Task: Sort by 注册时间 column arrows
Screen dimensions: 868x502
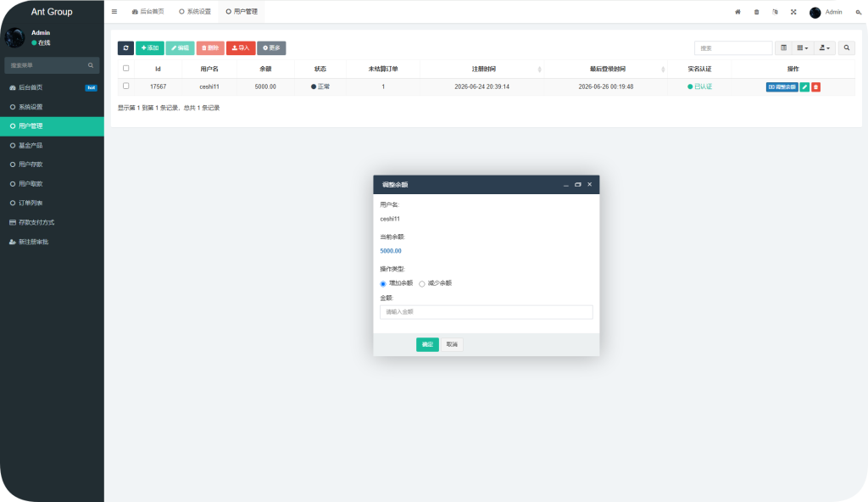Action: click(x=539, y=70)
